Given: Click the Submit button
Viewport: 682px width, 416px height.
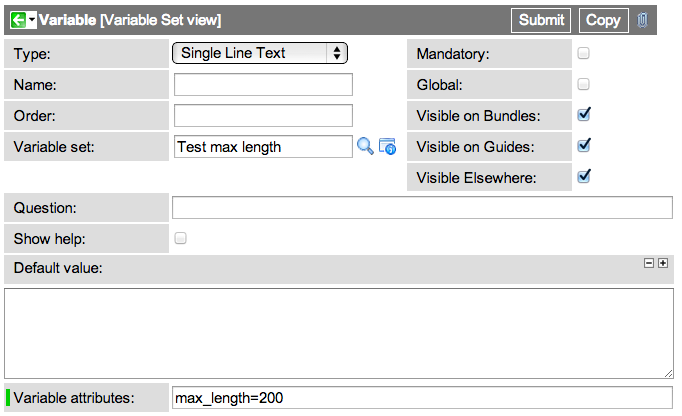Looking at the screenshot, I should 541,20.
